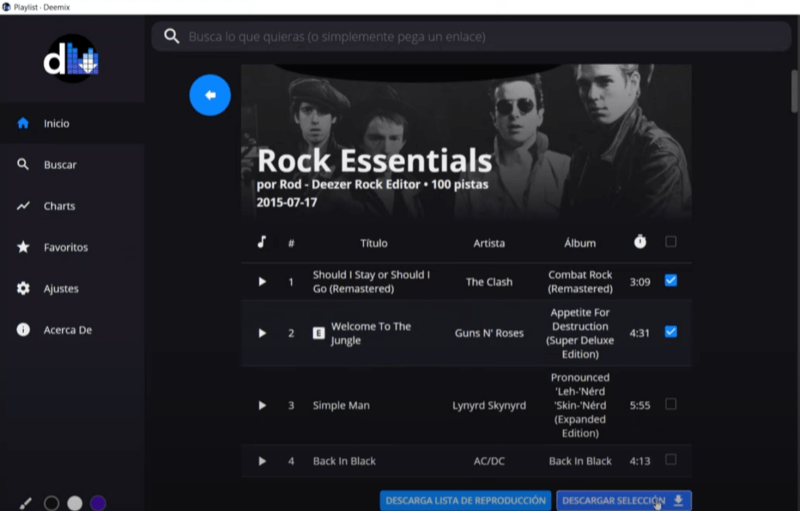
Task: Open Appetite For Destruction album link
Action: click(580, 333)
